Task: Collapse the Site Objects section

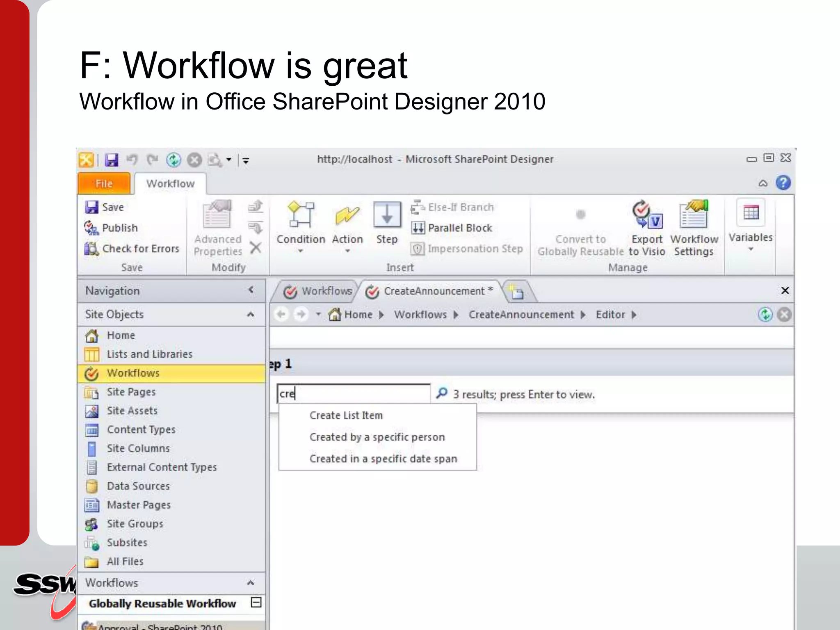Action: (251, 315)
